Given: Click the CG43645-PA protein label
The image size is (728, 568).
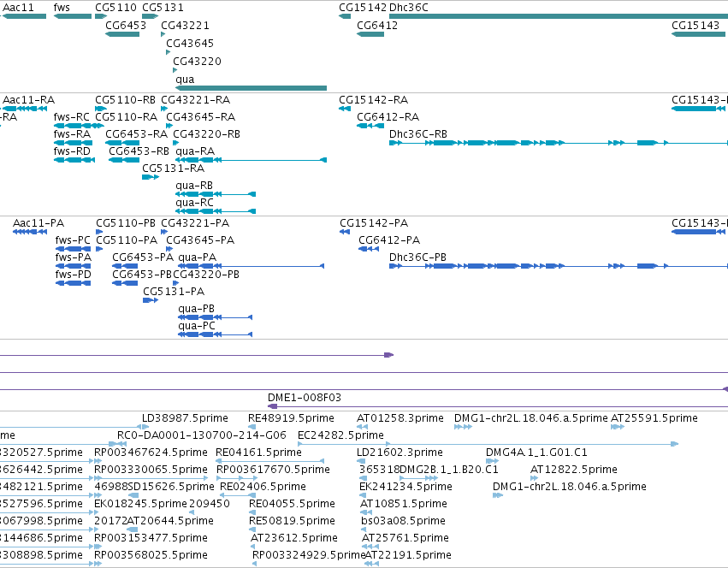Looking at the screenshot, I should tap(200, 240).
